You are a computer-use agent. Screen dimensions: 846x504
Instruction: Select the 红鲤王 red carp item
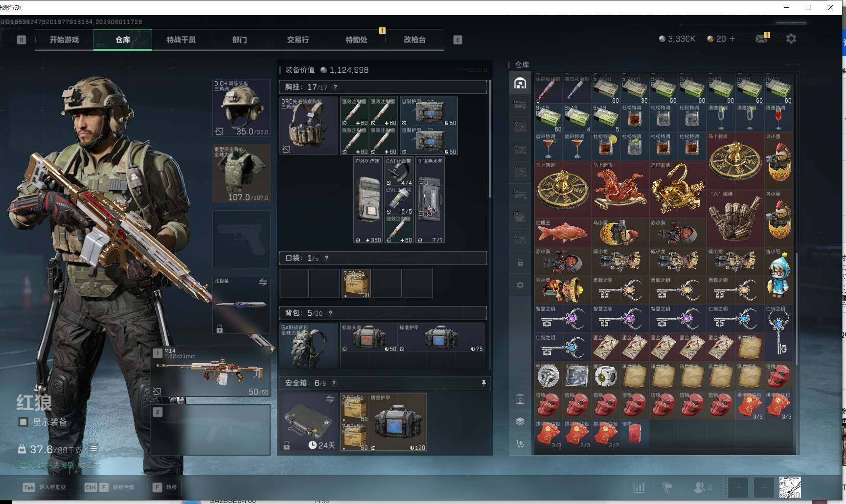click(563, 232)
